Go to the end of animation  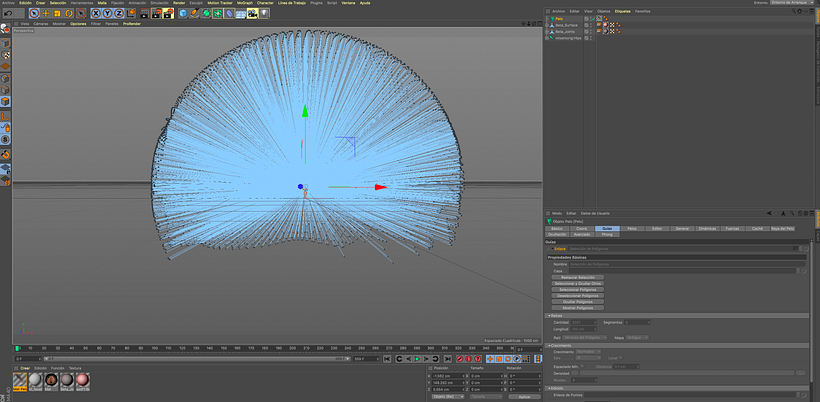448,359
